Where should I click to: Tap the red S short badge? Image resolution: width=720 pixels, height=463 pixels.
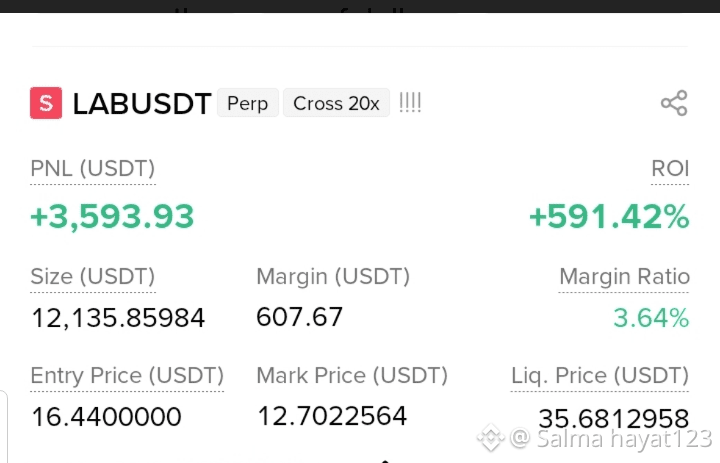click(46, 103)
